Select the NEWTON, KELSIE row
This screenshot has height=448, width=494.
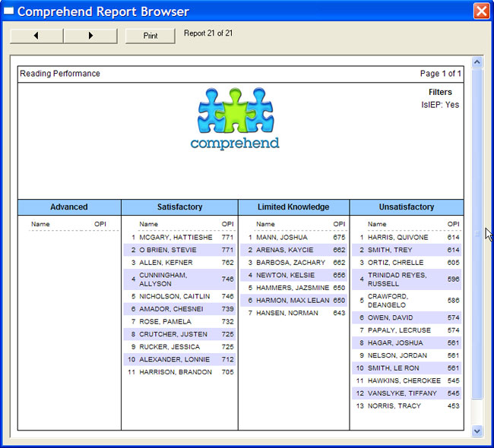[x=293, y=275]
